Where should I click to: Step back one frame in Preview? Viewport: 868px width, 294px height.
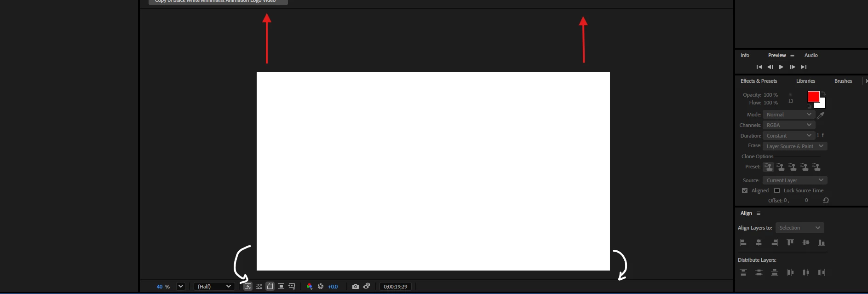tap(770, 67)
